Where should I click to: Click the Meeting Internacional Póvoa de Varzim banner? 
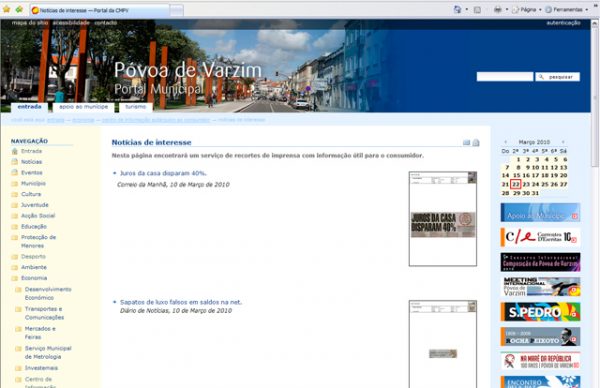(540, 287)
